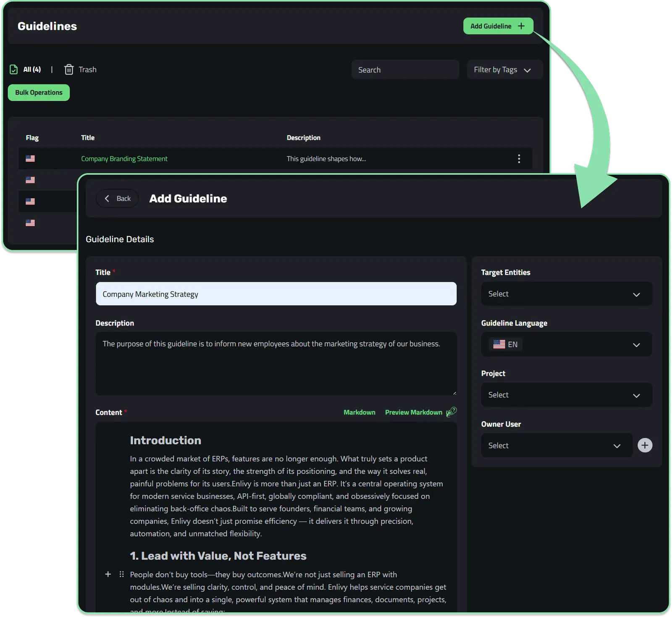Open the three-dot menu for Company Branding Statement
This screenshot has height=617, width=672.
pyautogui.click(x=519, y=159)
